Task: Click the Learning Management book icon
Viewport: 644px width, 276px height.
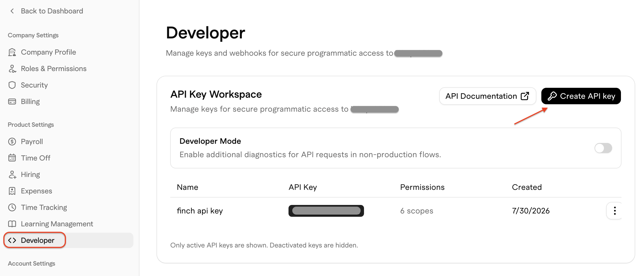Action: click(12, 224)
